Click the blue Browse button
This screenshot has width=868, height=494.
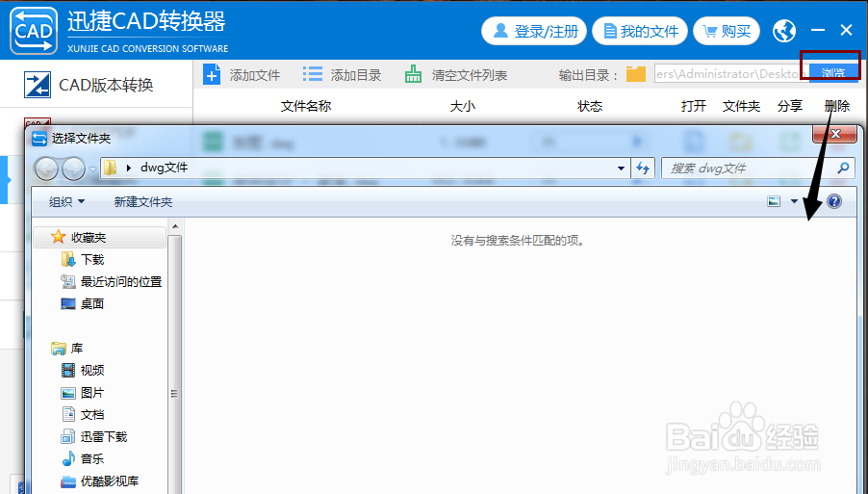833,73
